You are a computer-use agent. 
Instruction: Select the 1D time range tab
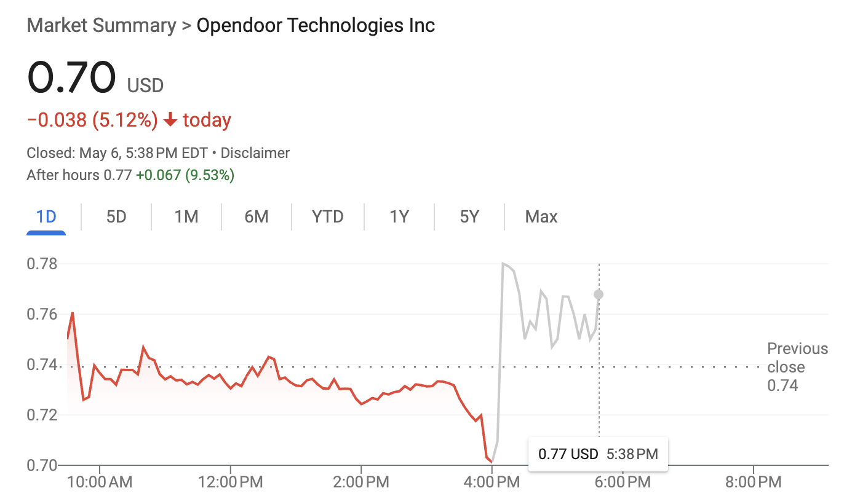coord(46,216)
